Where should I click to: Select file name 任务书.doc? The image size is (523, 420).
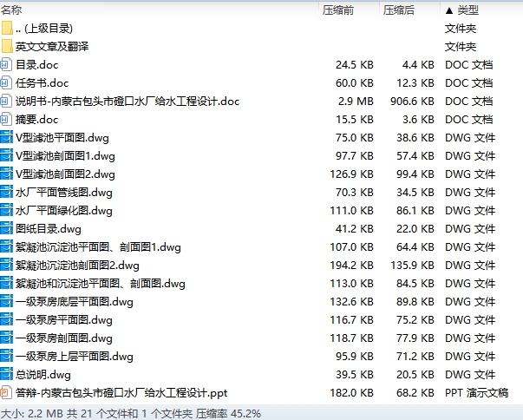(x=42, y=82)
